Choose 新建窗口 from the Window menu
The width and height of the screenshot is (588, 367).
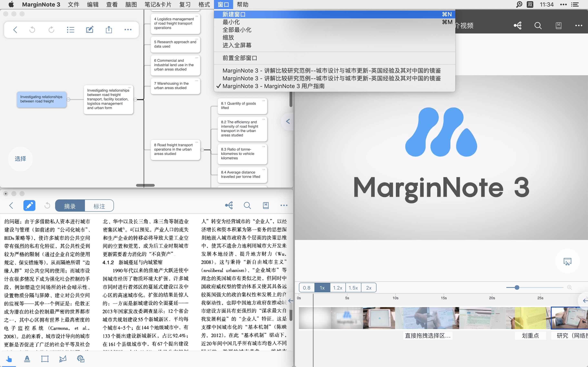click(x=233, y=14)
